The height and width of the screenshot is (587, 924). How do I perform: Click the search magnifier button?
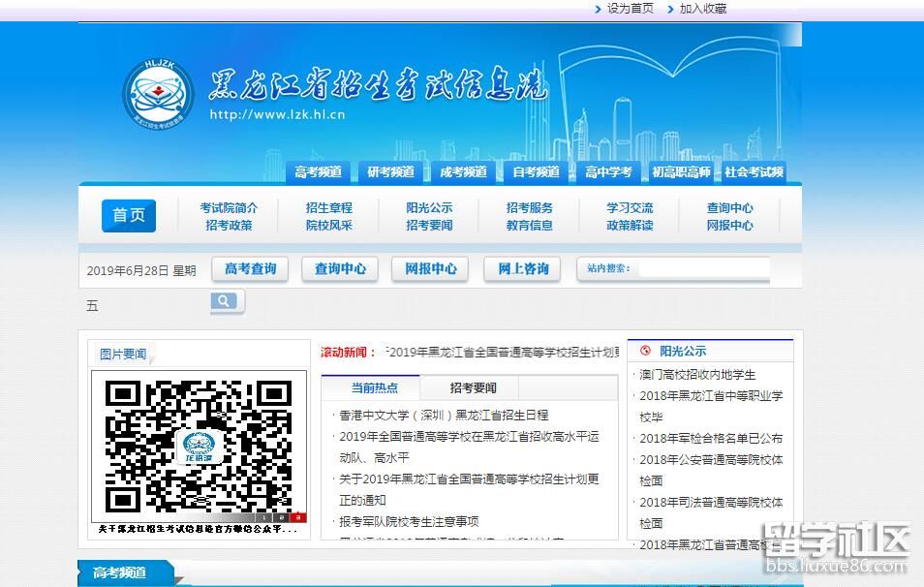tap(224, 302)
